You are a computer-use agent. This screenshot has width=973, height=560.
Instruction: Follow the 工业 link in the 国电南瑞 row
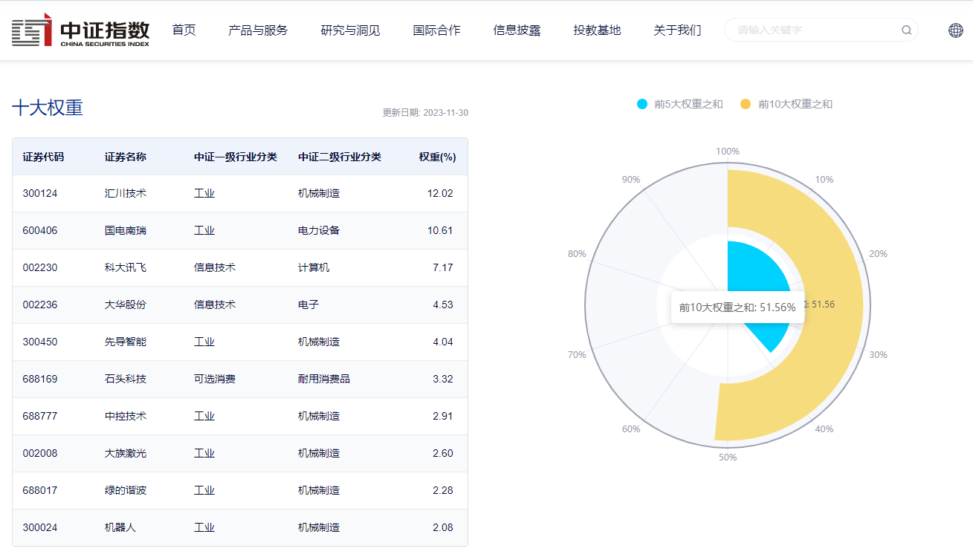(x=204, y=230)
